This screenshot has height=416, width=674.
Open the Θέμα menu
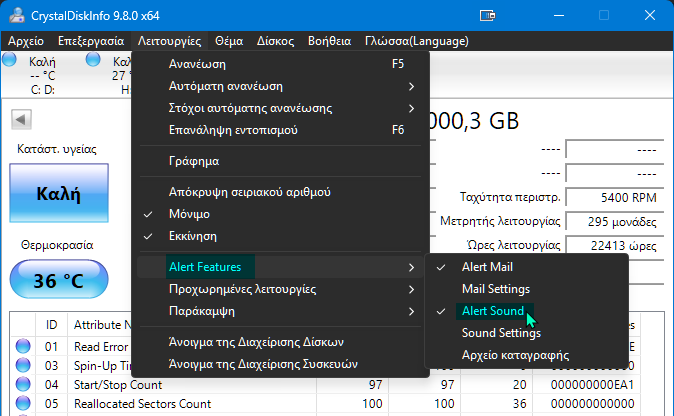click(229, 41)
